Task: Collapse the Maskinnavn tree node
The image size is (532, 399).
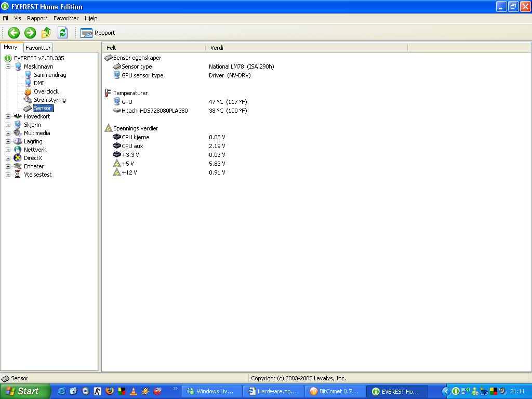Action: coord(8,67)
